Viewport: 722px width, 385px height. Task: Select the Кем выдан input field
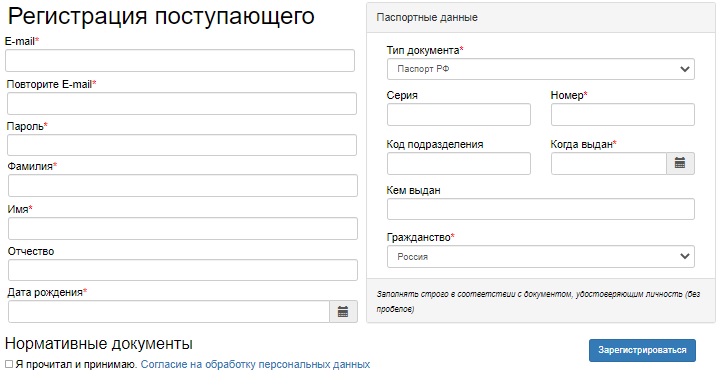point(541,209)
